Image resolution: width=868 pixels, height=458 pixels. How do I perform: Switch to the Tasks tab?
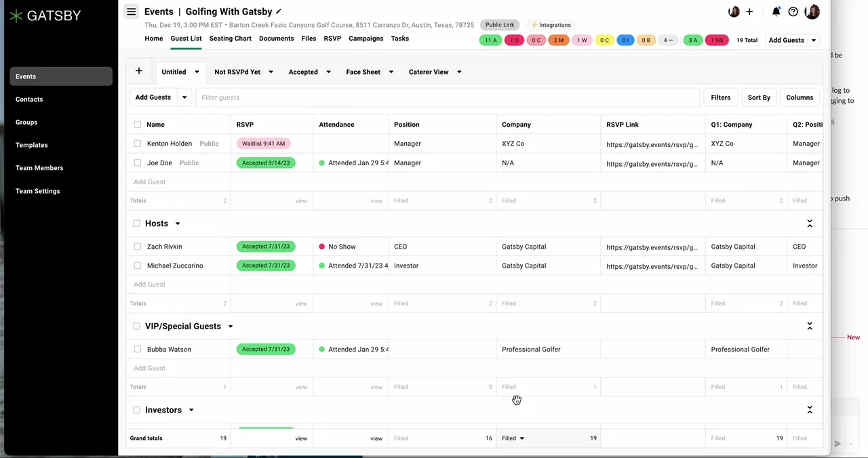click(x=400, y=39)
